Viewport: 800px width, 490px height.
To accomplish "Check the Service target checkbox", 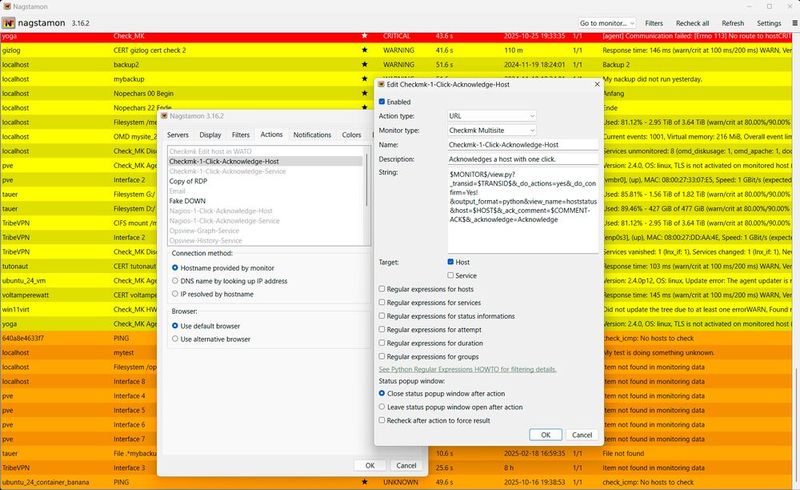I will pos(451,275).
